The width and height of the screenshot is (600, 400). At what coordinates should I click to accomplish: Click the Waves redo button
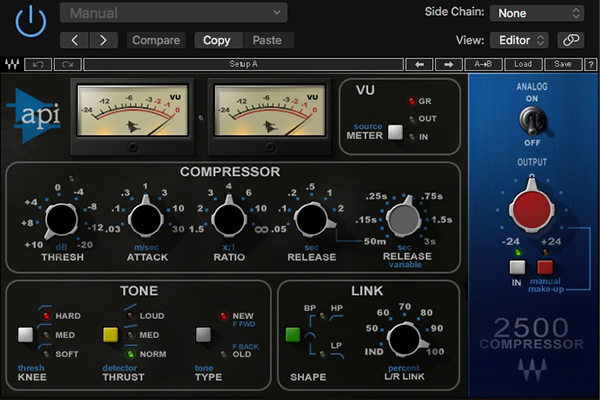[x=68, y=64]
